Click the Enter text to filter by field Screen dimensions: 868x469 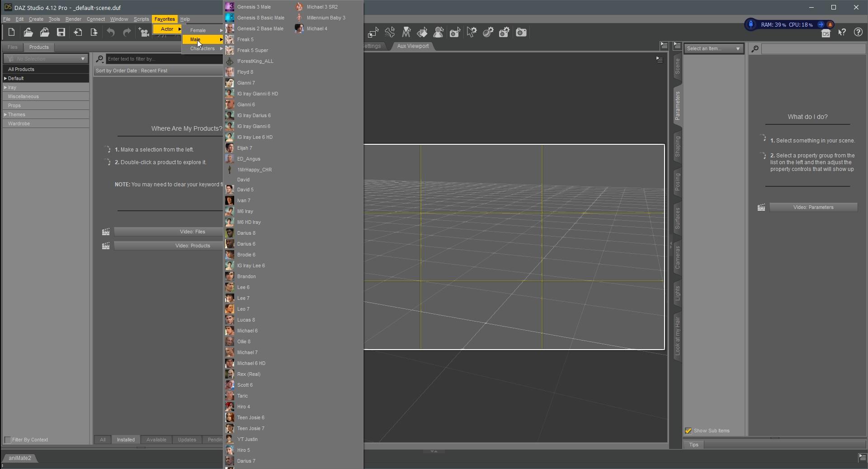pyautogui.click(x=165, y=59)
